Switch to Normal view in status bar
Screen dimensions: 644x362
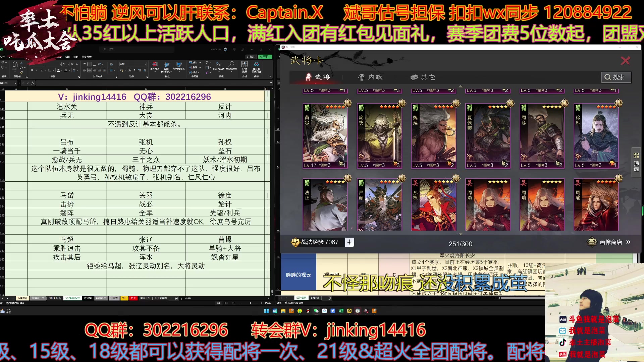click(x=218, y=303)
